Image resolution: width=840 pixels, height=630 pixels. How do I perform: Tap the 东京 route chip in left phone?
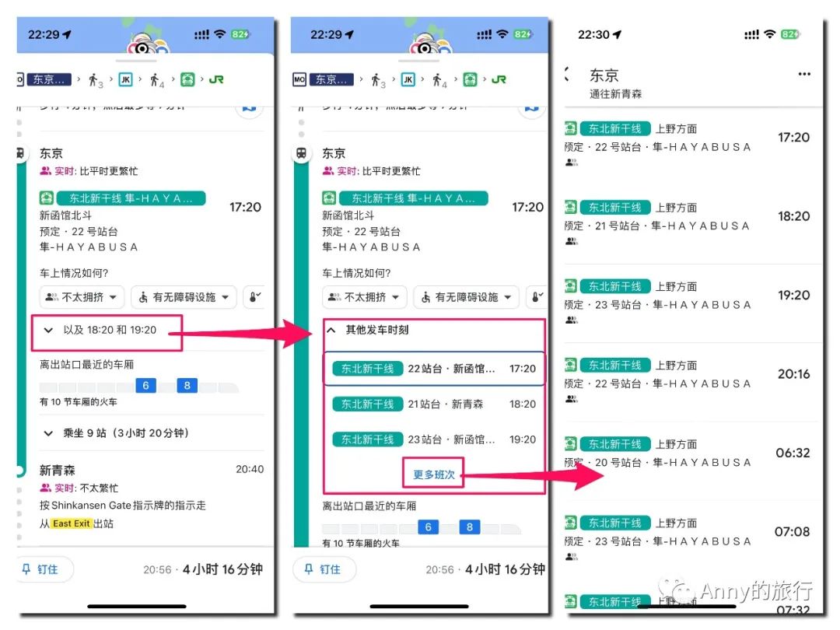coord(48,80)
